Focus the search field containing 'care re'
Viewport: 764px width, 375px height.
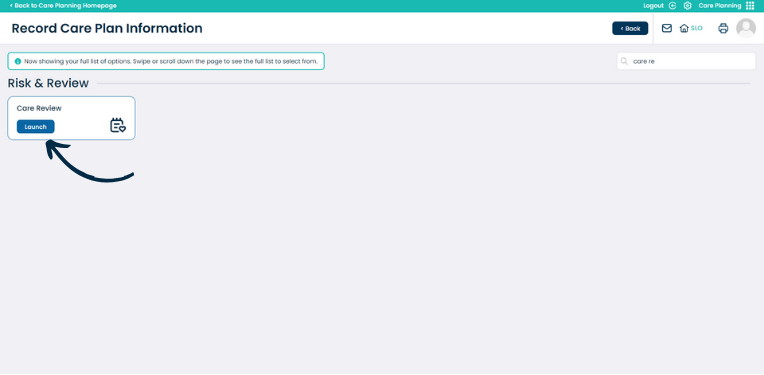686,61
